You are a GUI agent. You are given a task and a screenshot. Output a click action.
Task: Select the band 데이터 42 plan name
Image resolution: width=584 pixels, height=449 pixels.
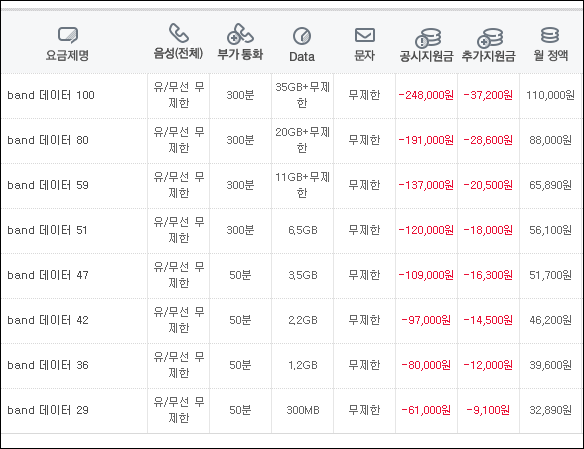[x=48, y=321]
